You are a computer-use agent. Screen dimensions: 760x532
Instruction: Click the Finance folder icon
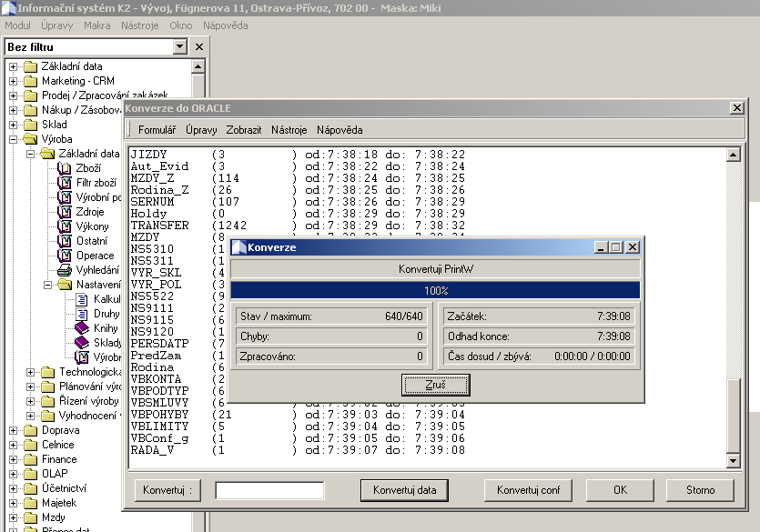click(x=31, y=459)
